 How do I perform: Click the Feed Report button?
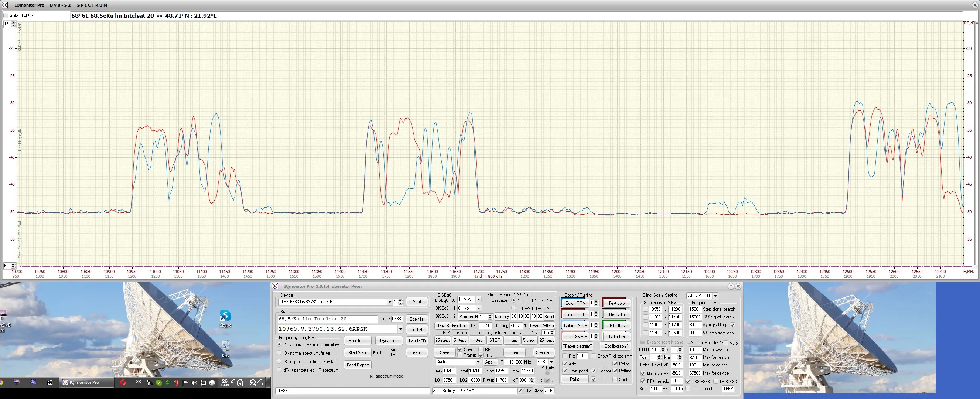pyautogui.click(x=358, y=365)
